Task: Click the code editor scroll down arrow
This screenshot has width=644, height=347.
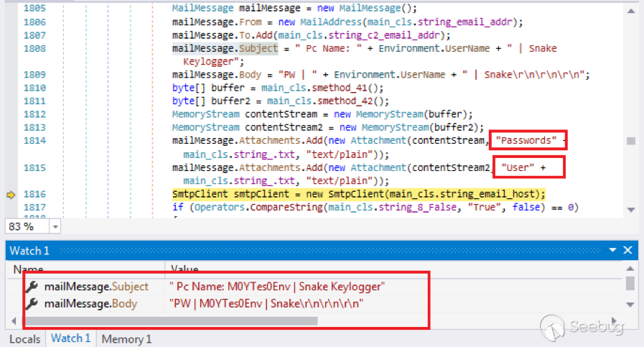Action: pyautogui.click(x=631, y=210)
